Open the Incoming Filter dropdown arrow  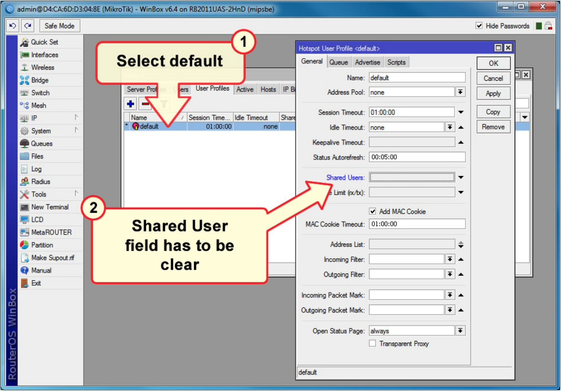[x=450, y=259]
